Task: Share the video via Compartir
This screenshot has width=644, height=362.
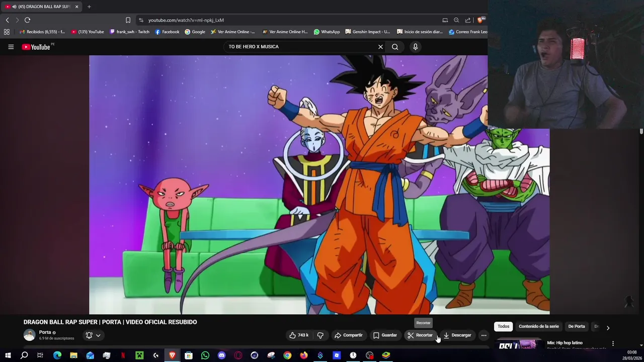Action: (x=348, y=335)
